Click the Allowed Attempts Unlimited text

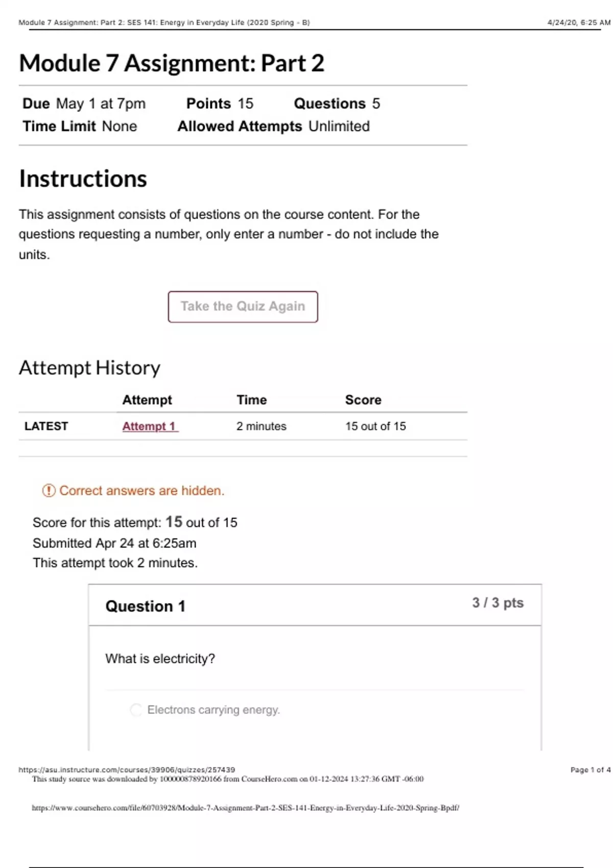click(273, 126)
